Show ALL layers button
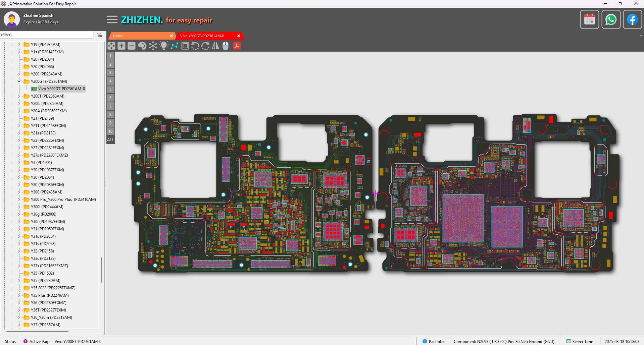The width and height of the screenshot is (644, 345). pos(110,140)
